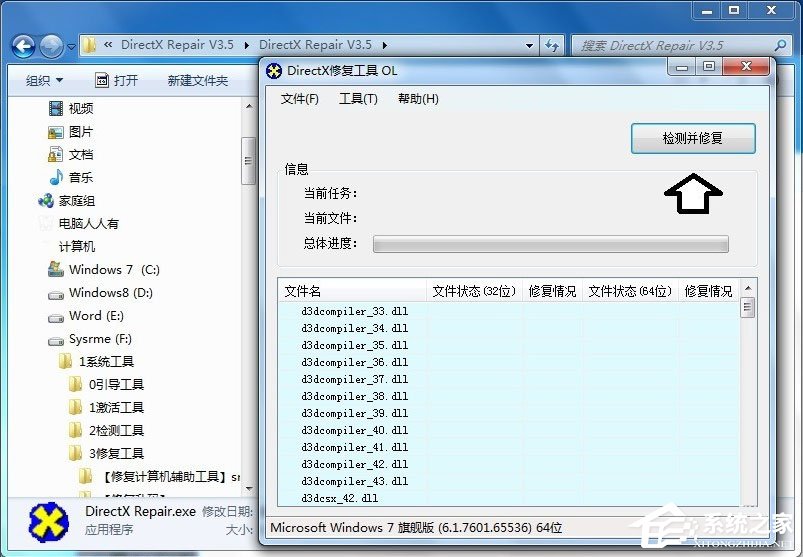This screenshot has width=803, height=557.
Task: Expand the 组织 dropdown in toolbar
Action: (x=44, y=80)
